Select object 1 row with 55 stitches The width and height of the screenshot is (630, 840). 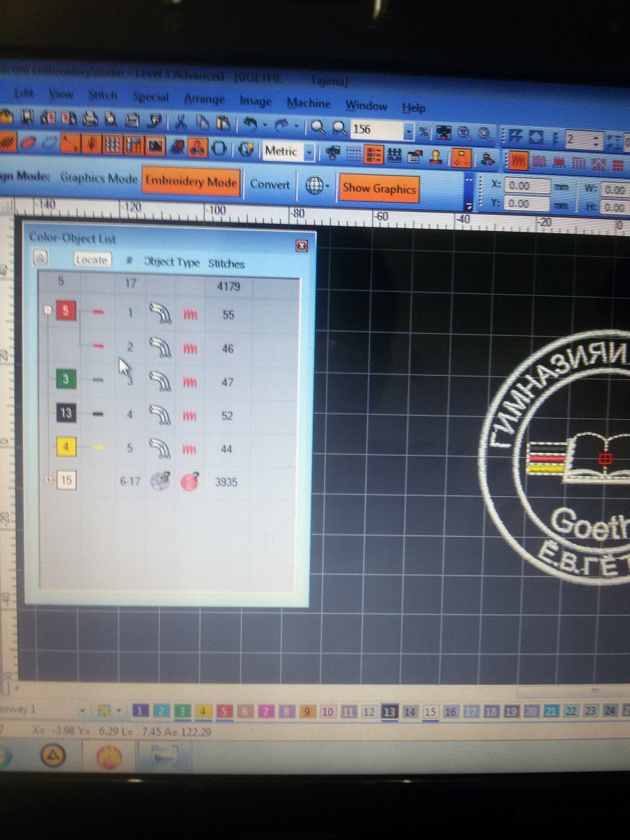pos(169,315)
